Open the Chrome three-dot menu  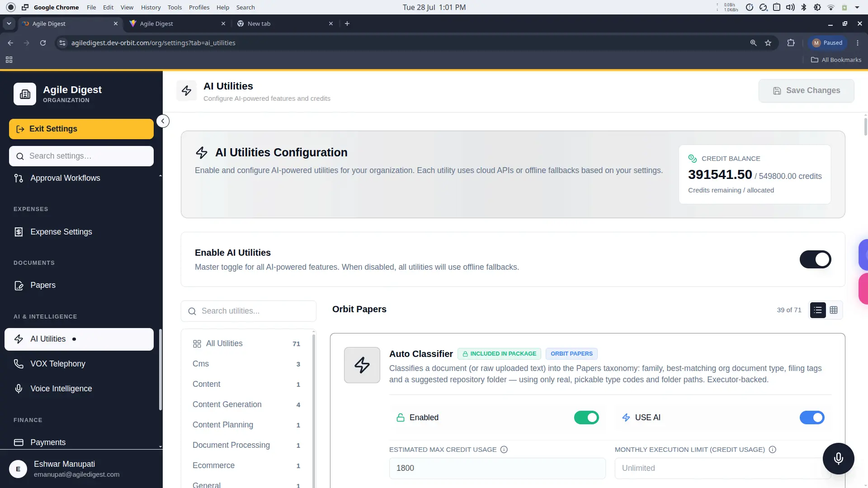tap(858, 43)
